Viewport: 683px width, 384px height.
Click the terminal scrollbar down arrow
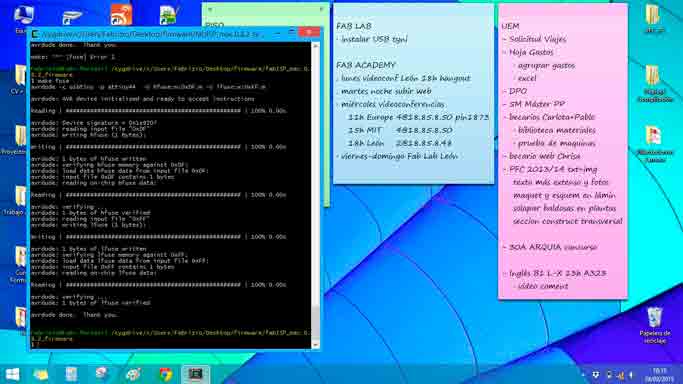pyautogui.click(x=316, y=345)
